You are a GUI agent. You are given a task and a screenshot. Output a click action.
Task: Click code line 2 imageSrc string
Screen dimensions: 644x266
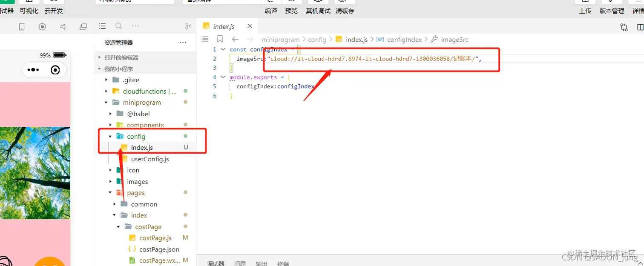point(375,59)
